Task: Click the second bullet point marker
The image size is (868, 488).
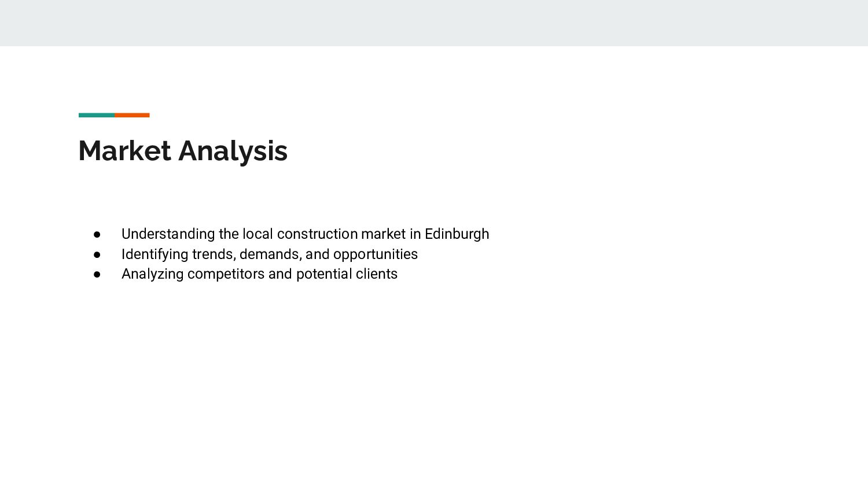Action: [97, 254]
